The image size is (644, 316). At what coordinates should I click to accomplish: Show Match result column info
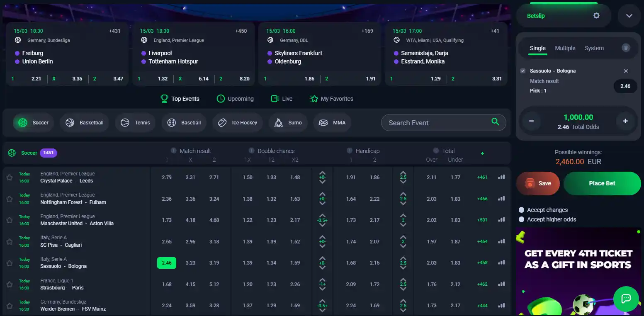[x=173, y=151]
